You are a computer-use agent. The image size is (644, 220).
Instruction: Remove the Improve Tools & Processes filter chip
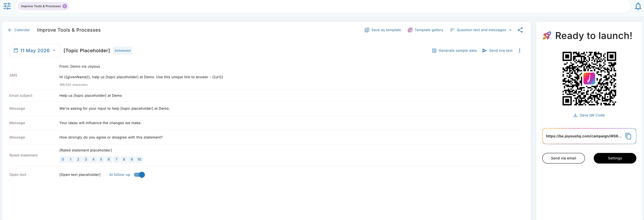[65, 6]
